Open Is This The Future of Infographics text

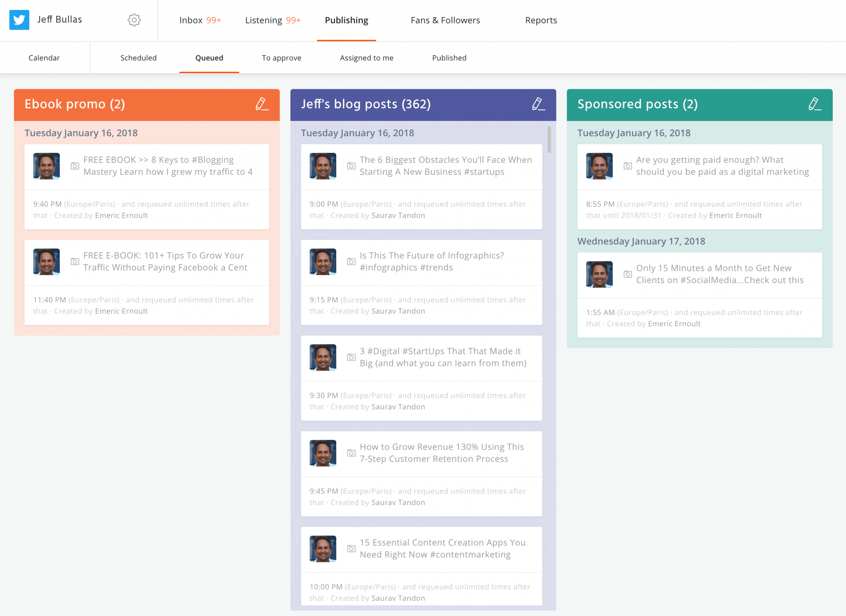[432, 262]
